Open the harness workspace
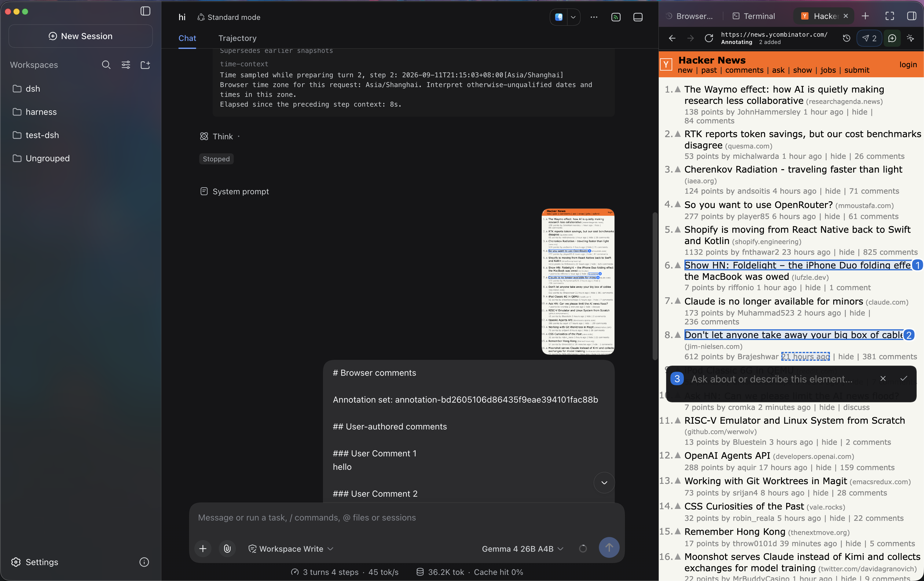Image resolution: width=924 pixels, height=581 pixels. pos(81,112)
